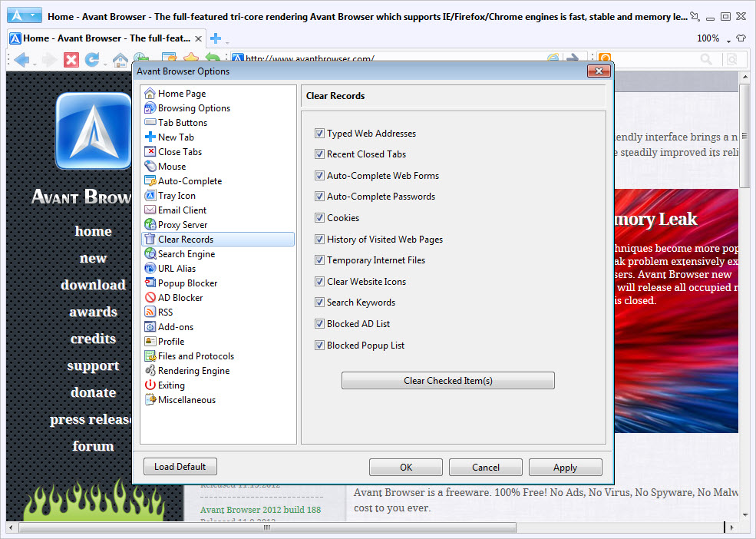Uncheck Auto-Complete Passwords
This screenshot has height=539, width=756.
[x=319, y=196]
